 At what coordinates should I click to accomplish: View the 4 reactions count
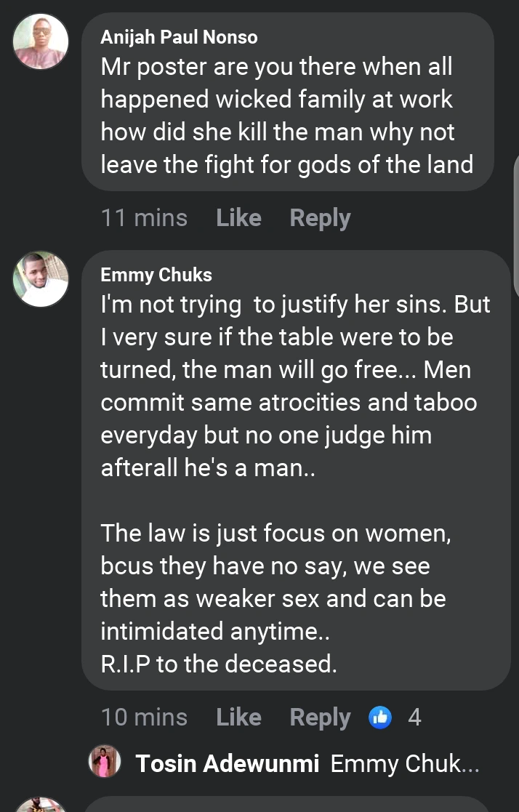(414, 717)
